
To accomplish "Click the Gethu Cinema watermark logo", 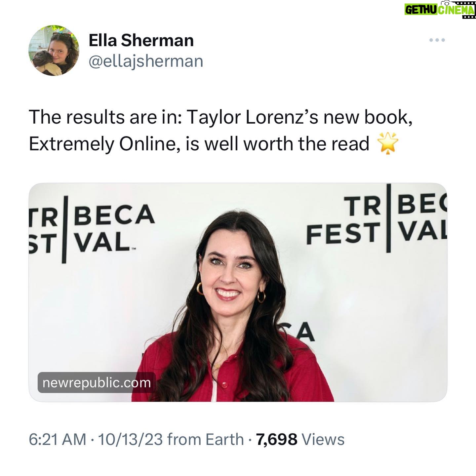I will (x=440, y=9).
